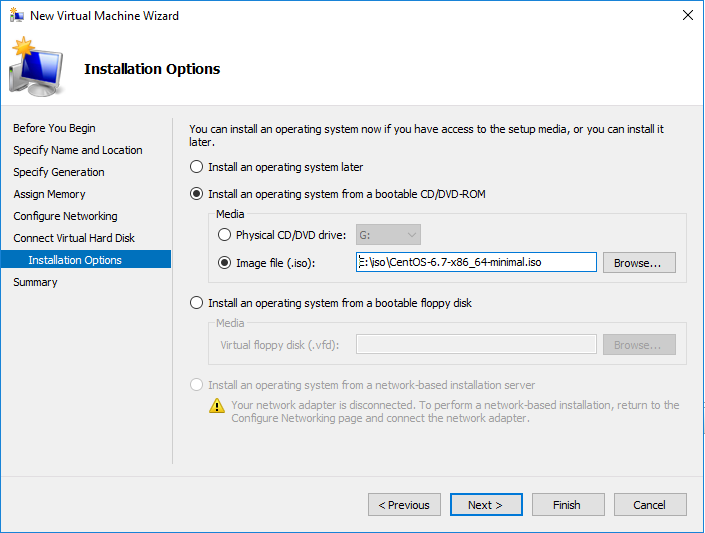Image resolution: width=705 pixels, height=533 pixels.
Task: Select install from bootable CD/DVD-ROM option
Action: pos(197,194)
